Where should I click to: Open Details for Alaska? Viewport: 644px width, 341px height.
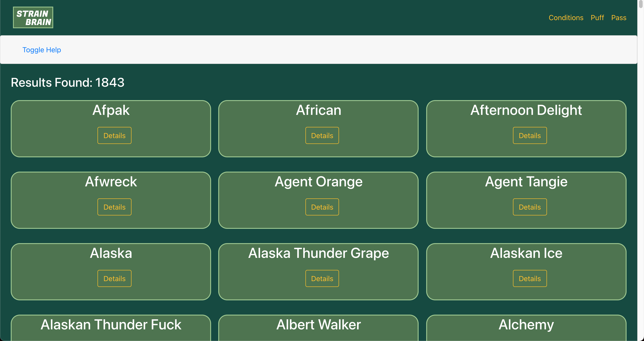[114, 278]
